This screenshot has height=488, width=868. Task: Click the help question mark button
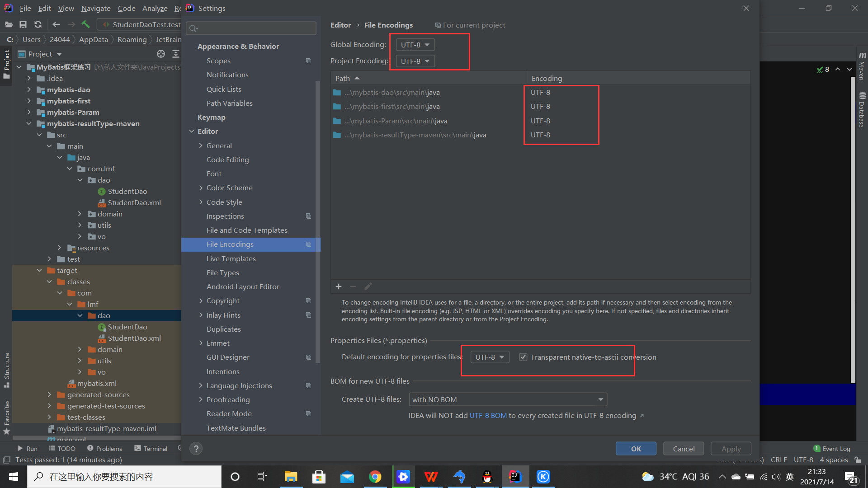pos(196,449)
